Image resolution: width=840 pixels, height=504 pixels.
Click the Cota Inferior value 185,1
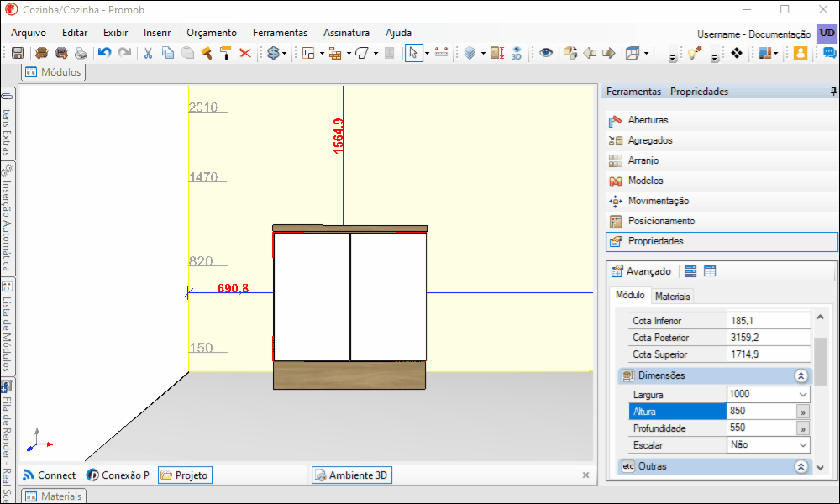click(769, 321)
